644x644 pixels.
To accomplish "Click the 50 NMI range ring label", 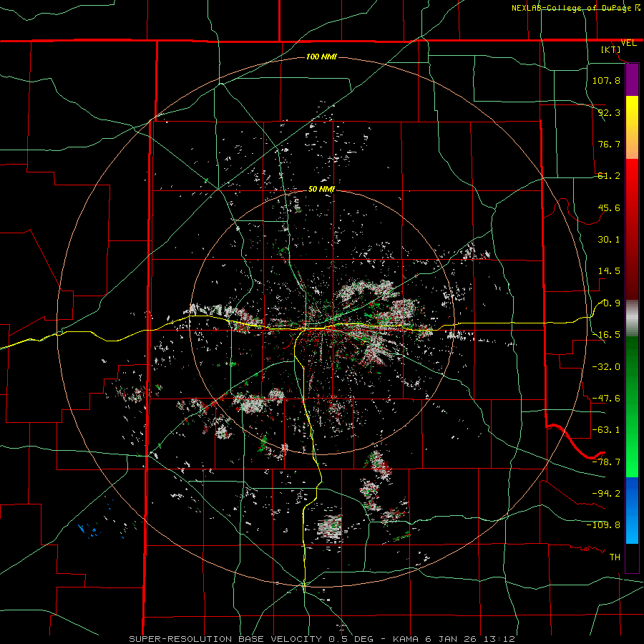I will [x=321, y=189].
